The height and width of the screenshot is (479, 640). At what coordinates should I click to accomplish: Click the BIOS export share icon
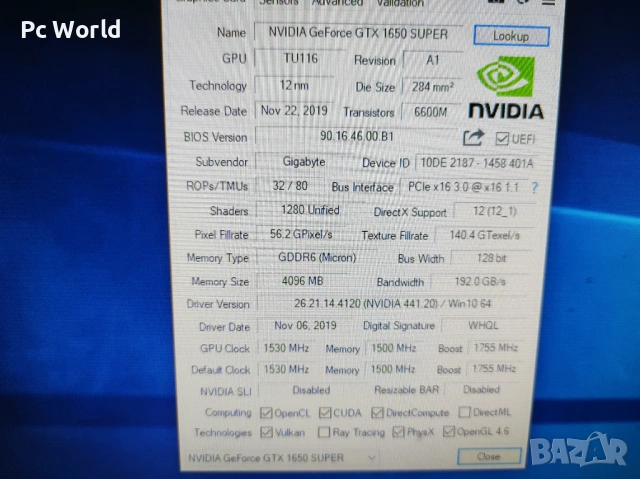point(474,137)
